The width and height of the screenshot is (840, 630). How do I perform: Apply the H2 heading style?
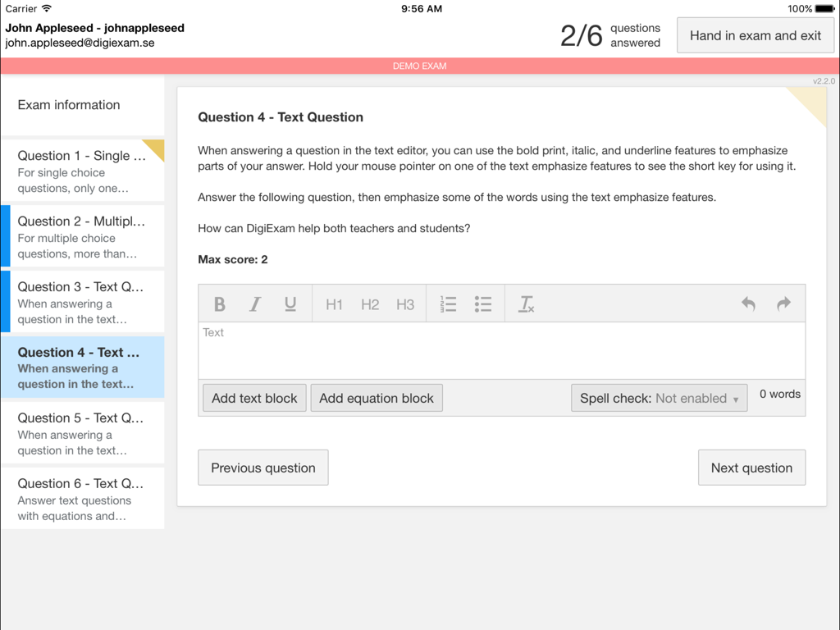[x=369, y=304]
